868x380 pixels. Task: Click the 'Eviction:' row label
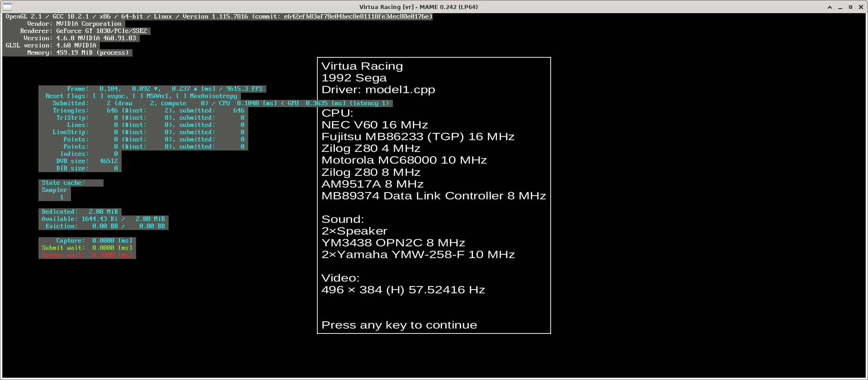click(61, 226)
